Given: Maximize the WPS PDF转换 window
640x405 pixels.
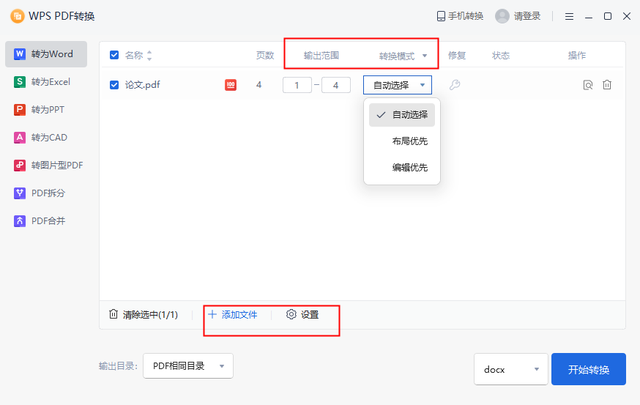Looking at the screenshot, I should pos(608,16).
